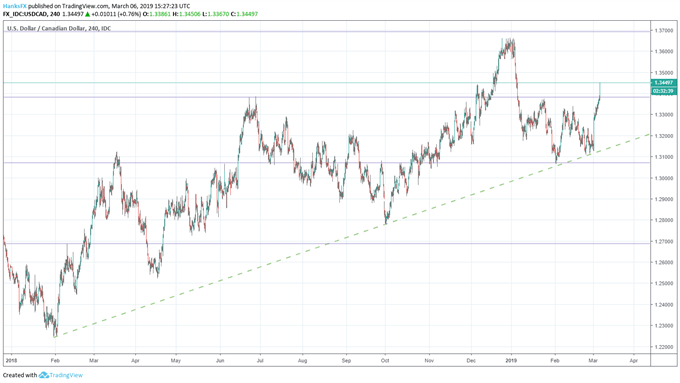The height and width of the screenshot is (383, 680).
Task: Click the 1.25000 price axis label
Action: (664, 283)
